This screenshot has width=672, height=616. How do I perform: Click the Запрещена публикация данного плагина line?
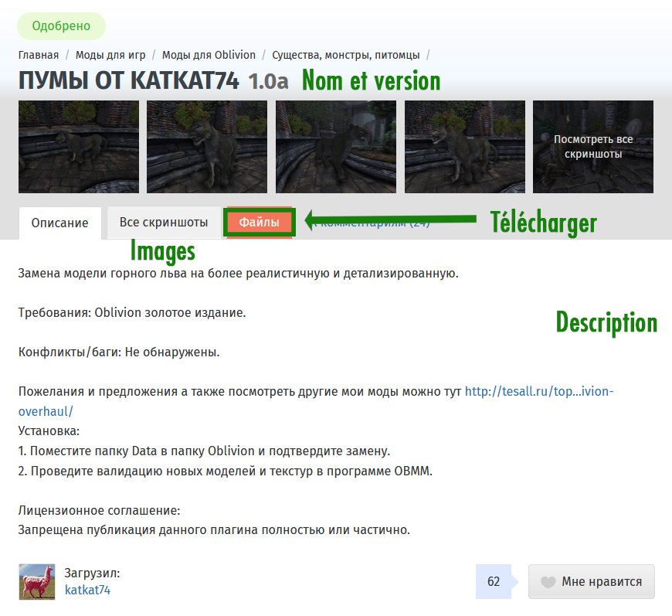(214, 530)
